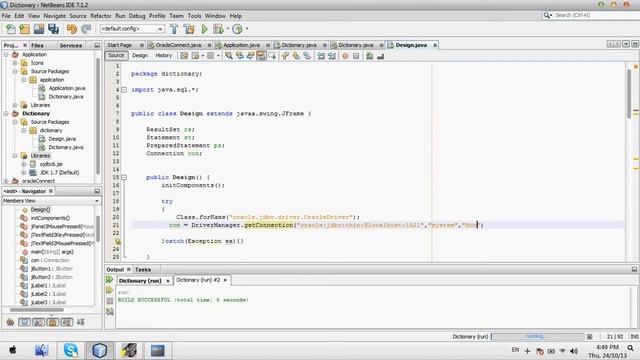Image resolution: width=640 pixels, height=360 pixels.
Task: Run the project with the green play icon
Action: coord(204,29)
